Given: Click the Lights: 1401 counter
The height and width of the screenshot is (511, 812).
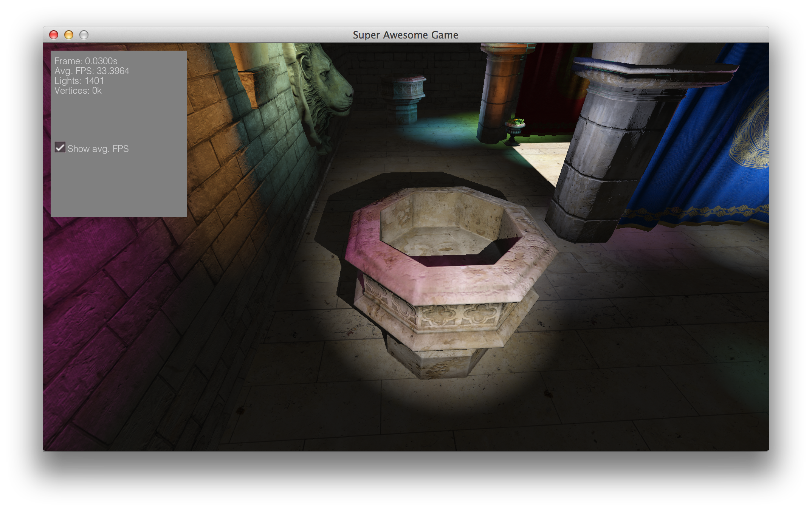Looking at the screenshot, I should point(79,81).
